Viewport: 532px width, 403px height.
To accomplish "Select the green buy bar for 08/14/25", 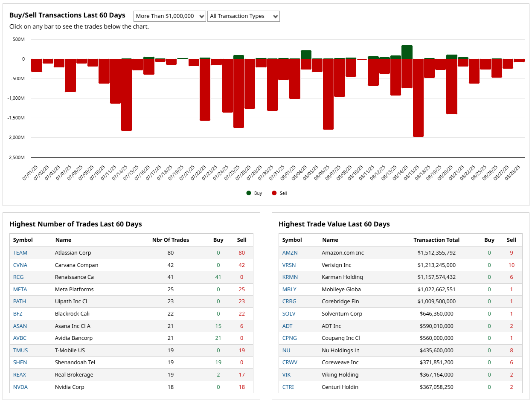I will pos(407,52).
